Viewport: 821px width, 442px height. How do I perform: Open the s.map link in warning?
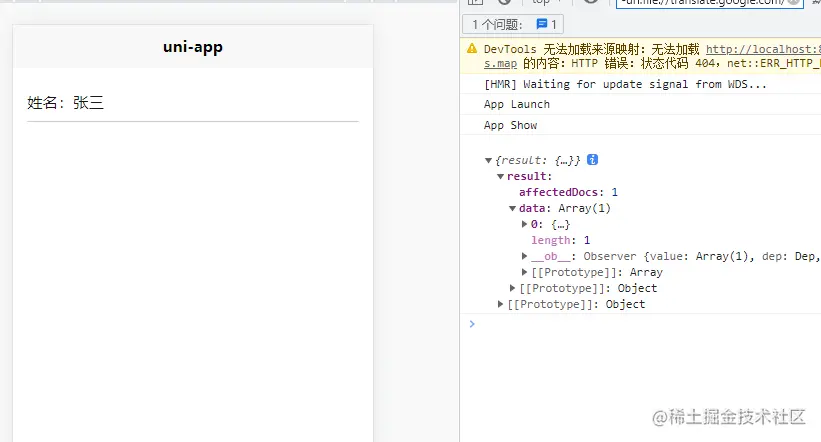pos(500,63)
